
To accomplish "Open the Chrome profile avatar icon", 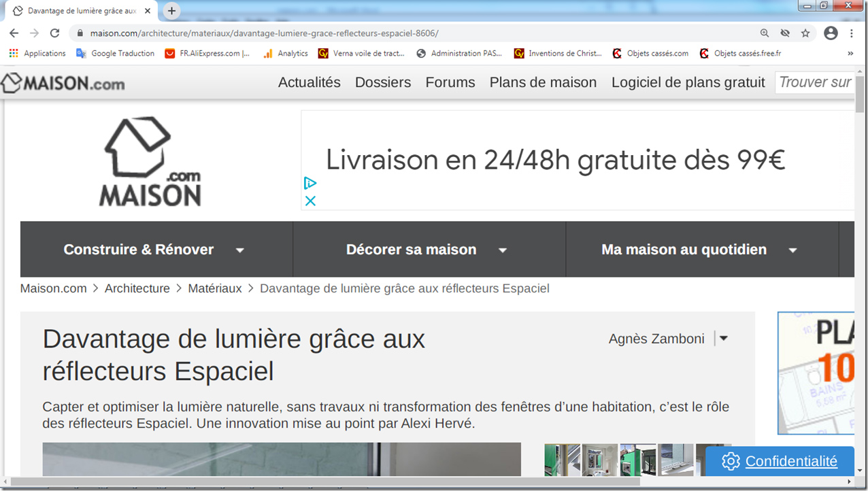I will [x=830, y=33].
